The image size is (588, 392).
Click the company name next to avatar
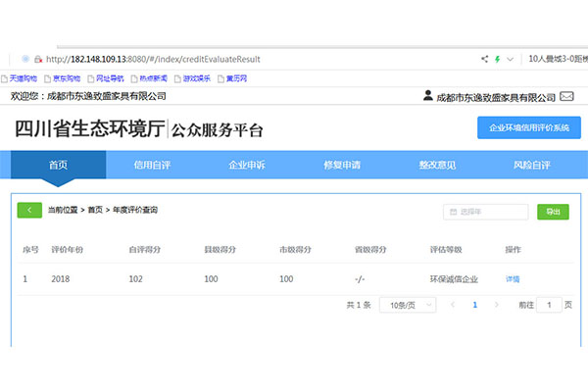point(496,98)
